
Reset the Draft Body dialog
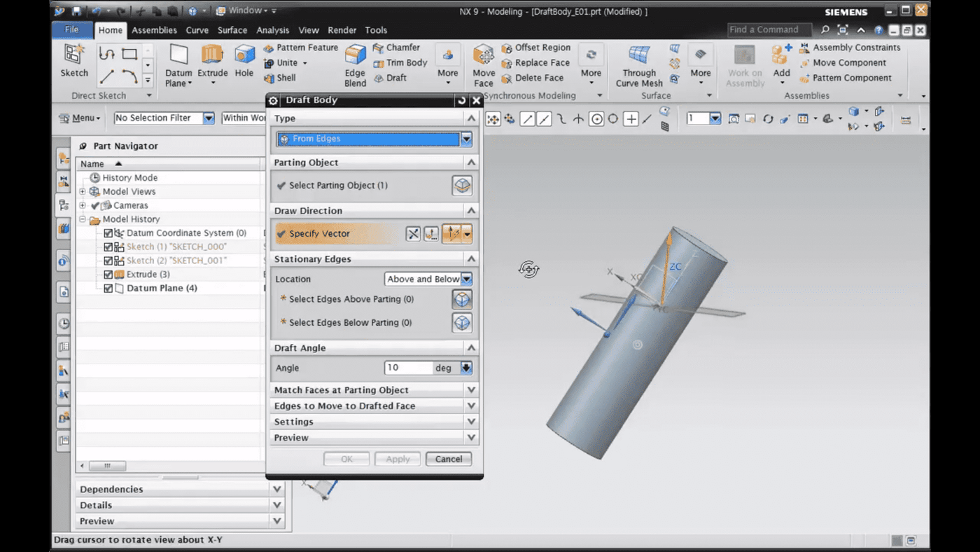(x=461, y=100)
